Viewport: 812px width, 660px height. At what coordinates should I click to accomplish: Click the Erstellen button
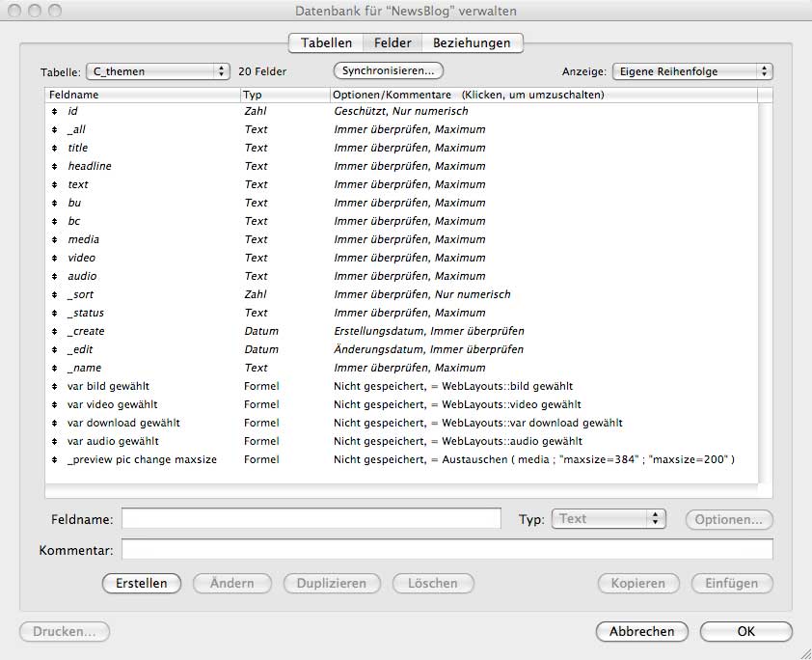[x=141, y=583]
